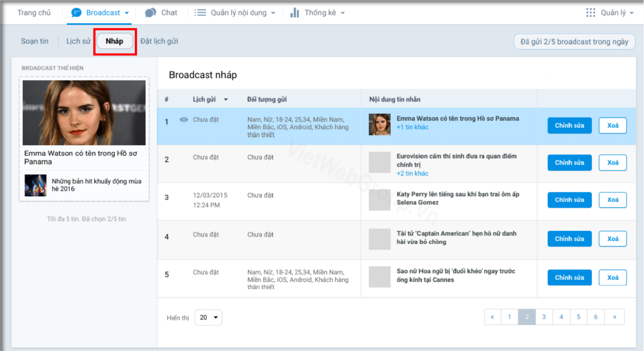Go to next page with double-arrow
The image size is (644, 351).
coord(614,317)
